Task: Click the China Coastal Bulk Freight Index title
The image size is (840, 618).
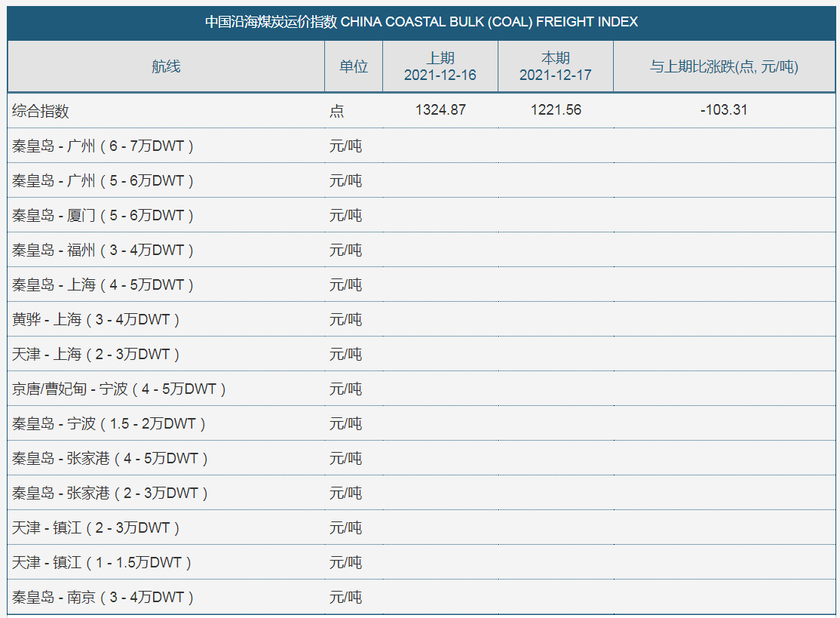Action: point(422,22)
